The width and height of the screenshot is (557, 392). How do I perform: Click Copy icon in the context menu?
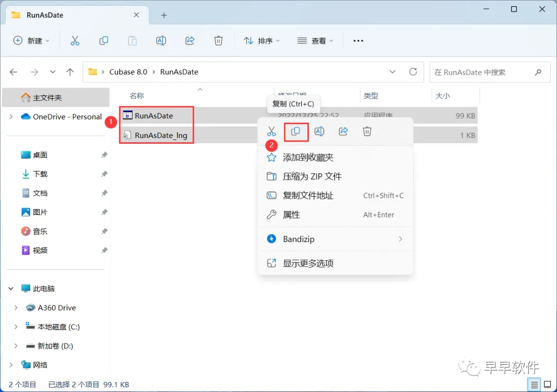pos(296,132)
